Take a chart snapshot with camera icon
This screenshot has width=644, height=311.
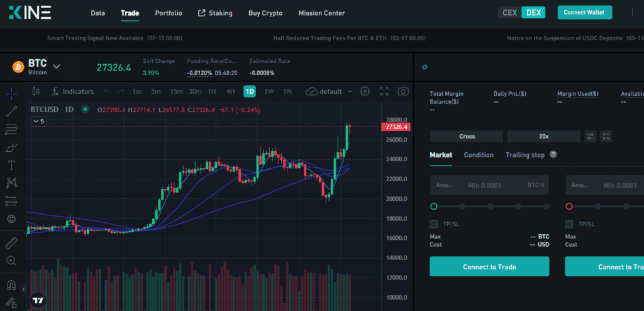tap(403, 91)
